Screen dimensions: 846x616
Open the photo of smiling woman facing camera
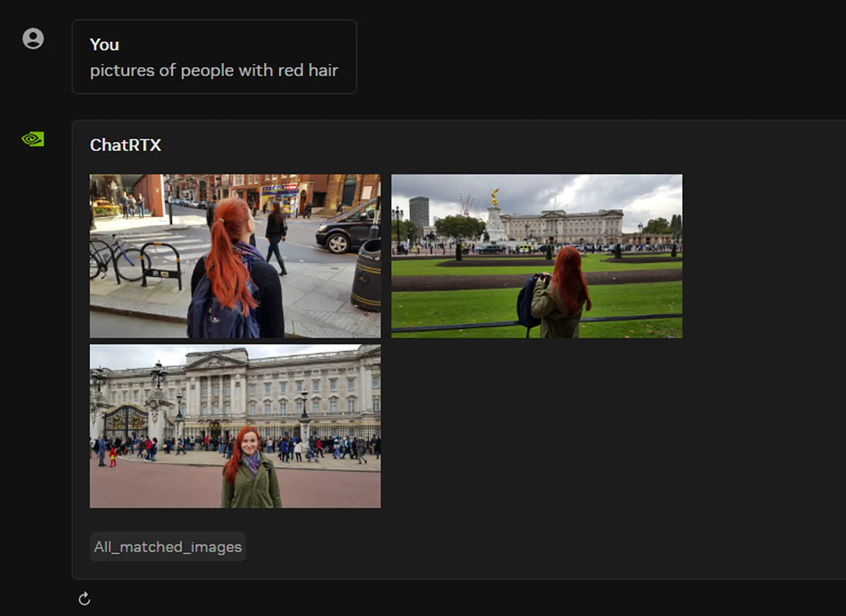(x=235, y=426)
